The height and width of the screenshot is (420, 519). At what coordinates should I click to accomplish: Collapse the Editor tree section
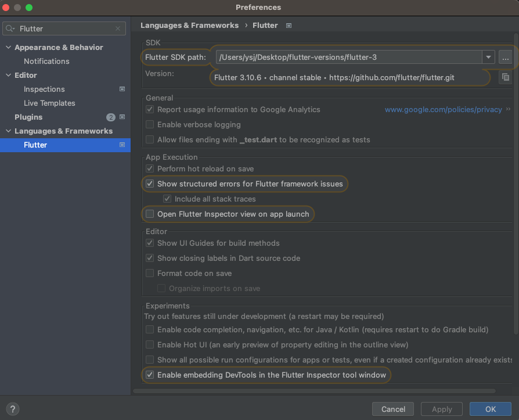tap(9, 75)
